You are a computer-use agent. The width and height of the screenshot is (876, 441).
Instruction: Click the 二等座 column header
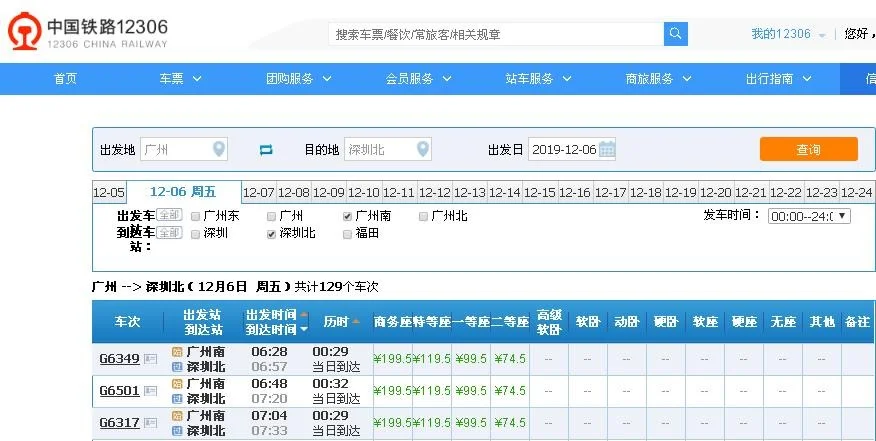click(x=510, y=321)
